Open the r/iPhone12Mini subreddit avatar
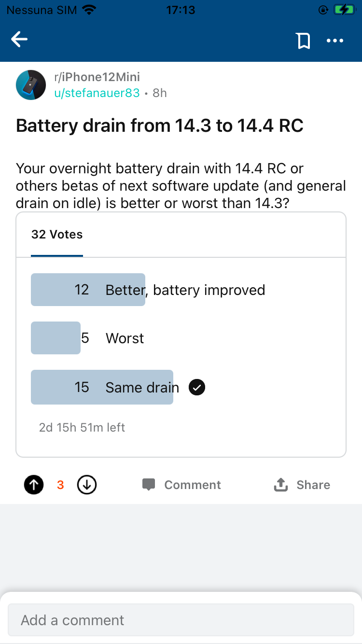Image resolution: width=362 pixels, height=644 pixels. [31, 85]
